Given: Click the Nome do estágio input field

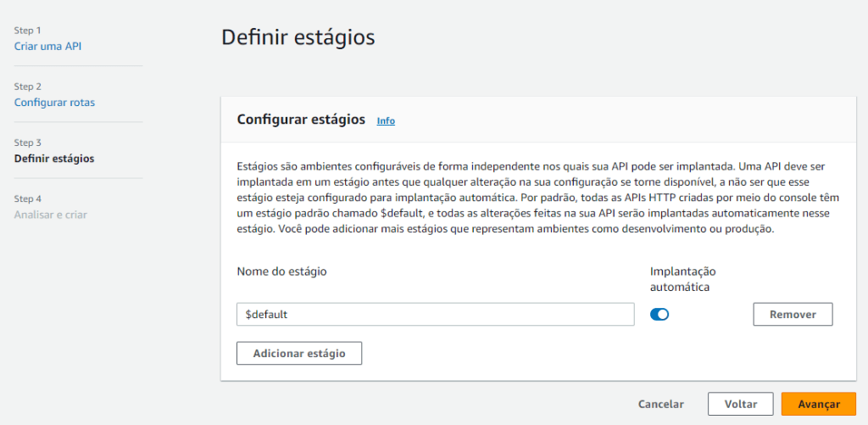Looking at the screenshot, I should pos(435,315).
